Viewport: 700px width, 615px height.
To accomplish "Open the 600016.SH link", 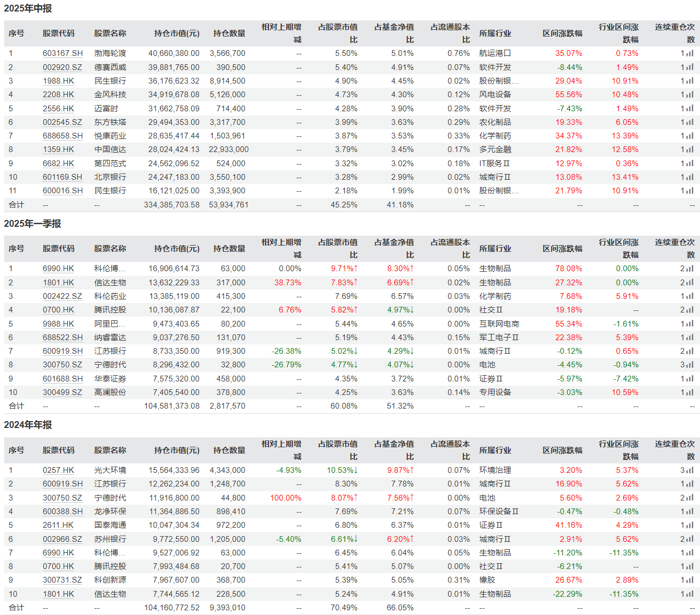I will [63, 191].
